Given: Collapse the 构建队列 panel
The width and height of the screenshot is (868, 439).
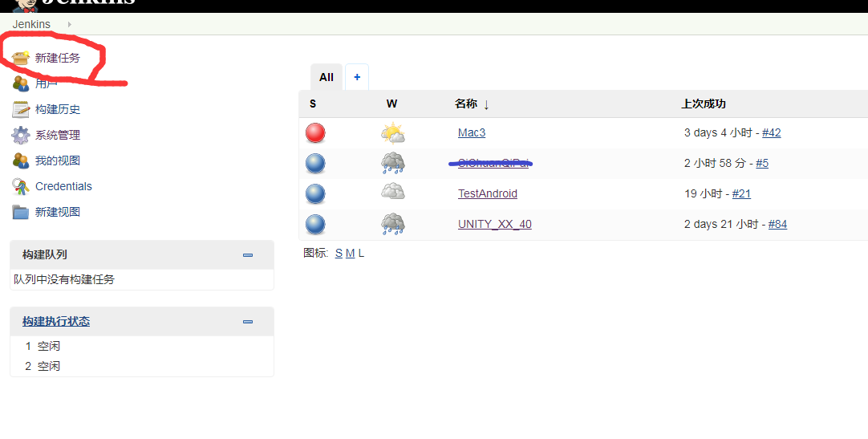Looking at the screenshot, I should (248, 254).
